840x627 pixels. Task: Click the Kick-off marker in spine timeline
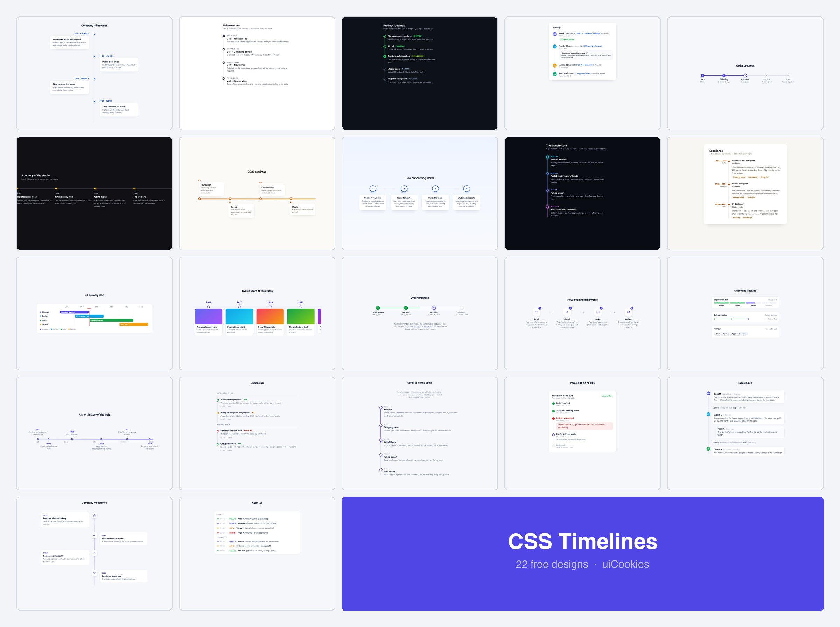coord(380,407)
